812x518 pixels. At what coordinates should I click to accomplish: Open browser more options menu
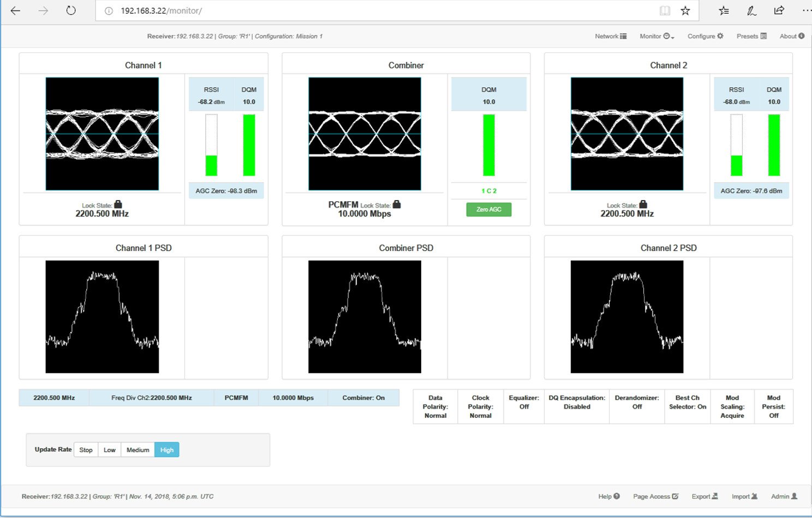pyautogui.click(x=807, y=10)
